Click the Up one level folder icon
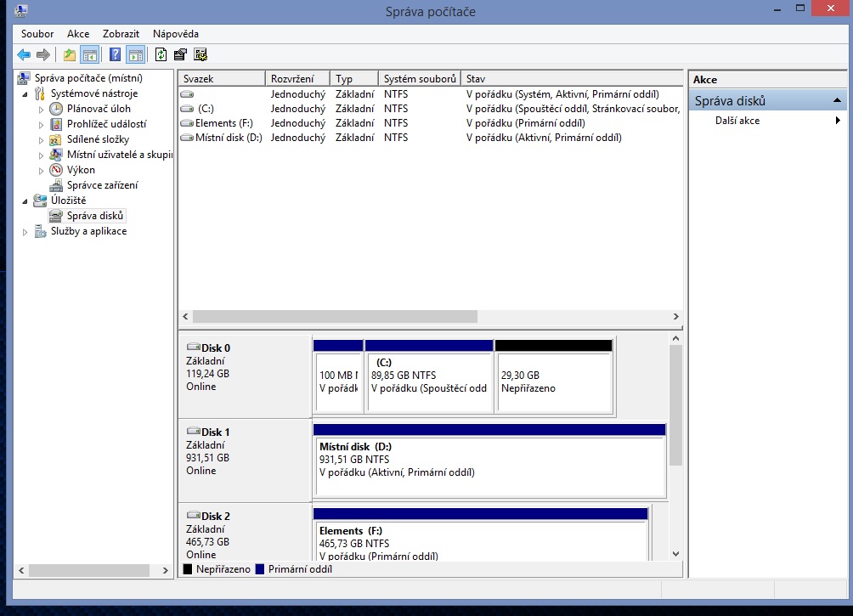Image resolution: width=853 pixels, height=616 pixels. click(70, 55)
